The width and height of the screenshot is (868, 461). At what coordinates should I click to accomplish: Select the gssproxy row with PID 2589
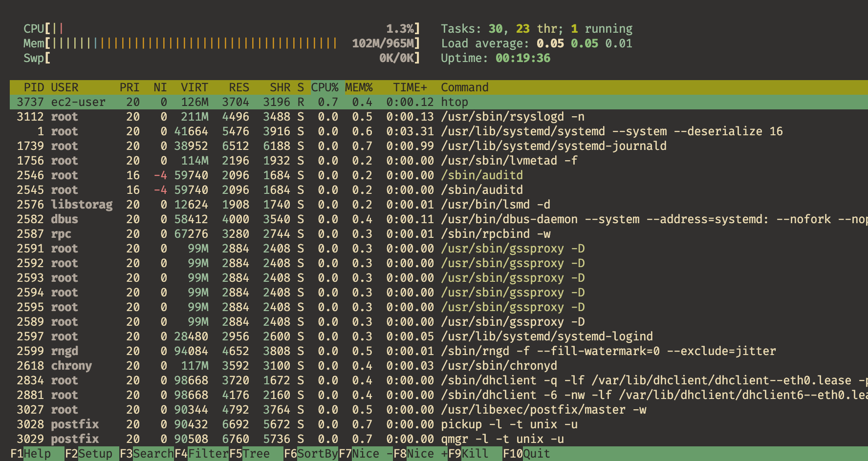tap(439, 322)
